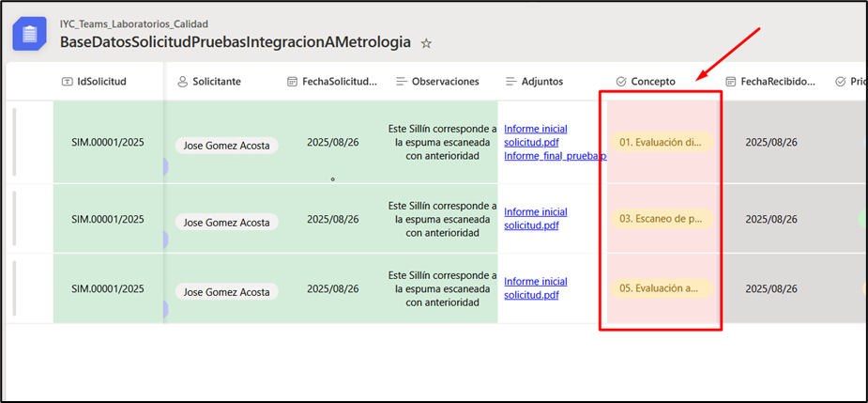Click the blue list app icon
Viewport: 868px width, 403px height.
click(x=30, y=34)
